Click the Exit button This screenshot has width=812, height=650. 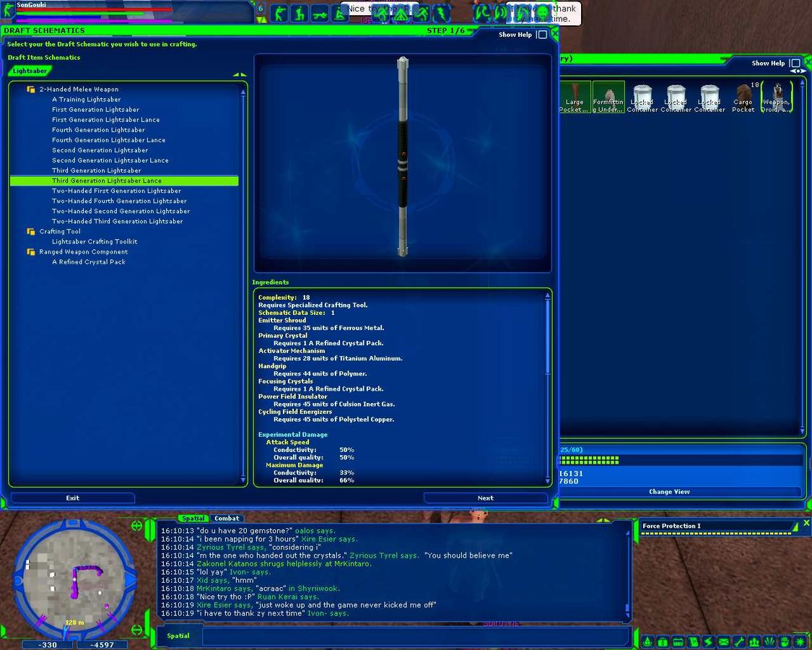pos(72,498)
